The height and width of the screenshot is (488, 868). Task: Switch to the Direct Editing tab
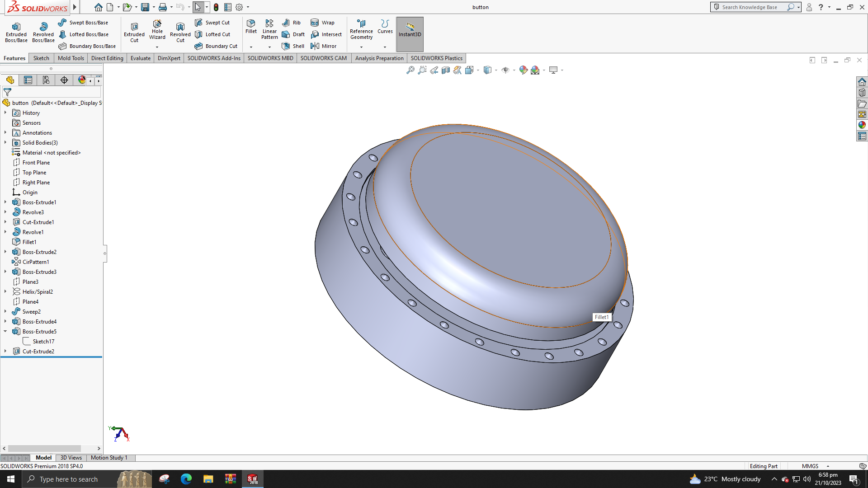(x=107, y=58)
